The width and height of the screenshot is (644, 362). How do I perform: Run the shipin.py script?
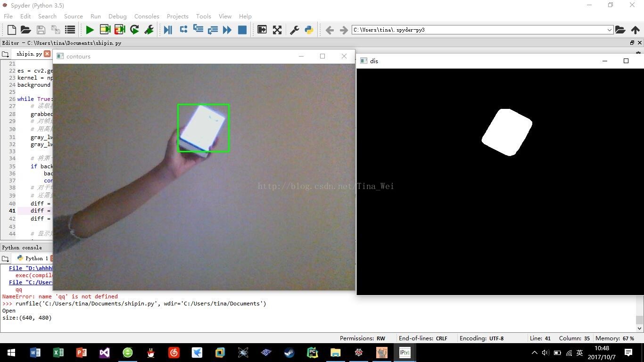click(x=90, y=29)
